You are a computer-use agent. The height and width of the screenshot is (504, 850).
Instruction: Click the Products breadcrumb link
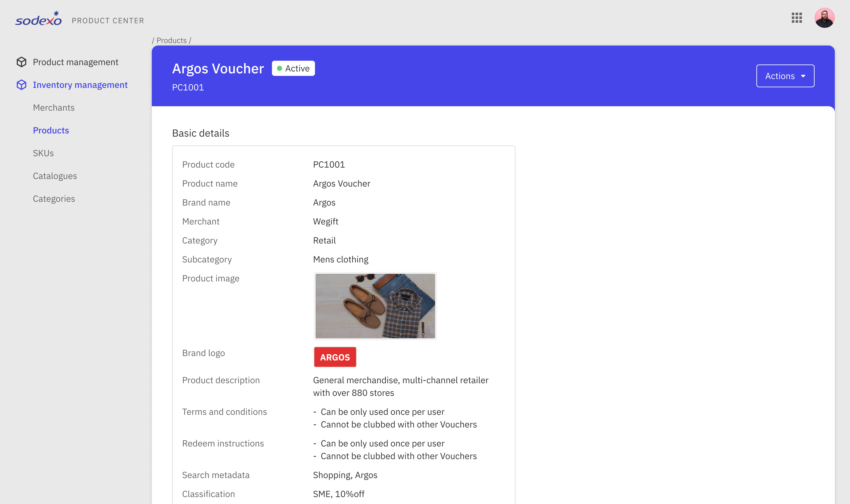coord(171,40)
